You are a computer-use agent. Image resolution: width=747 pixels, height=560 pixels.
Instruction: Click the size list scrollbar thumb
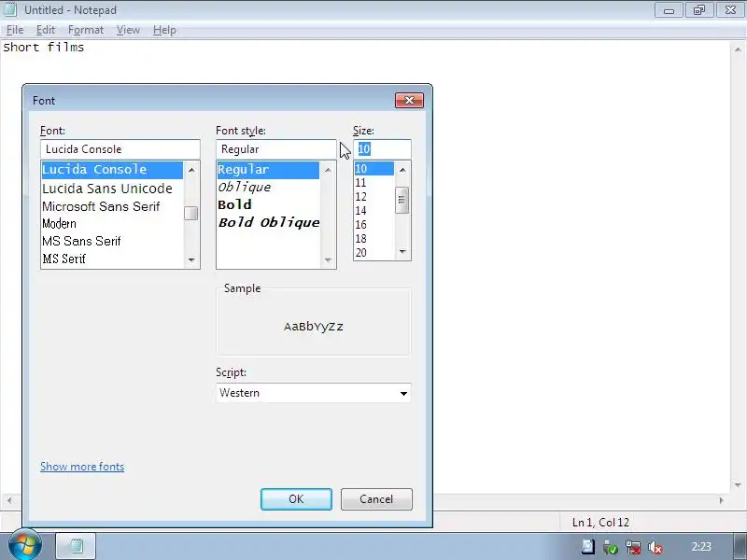[x=402, y=200]
